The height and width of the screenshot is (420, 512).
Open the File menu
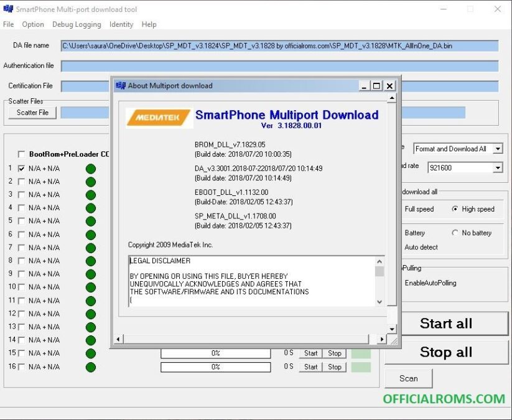(x=9, y=24)
